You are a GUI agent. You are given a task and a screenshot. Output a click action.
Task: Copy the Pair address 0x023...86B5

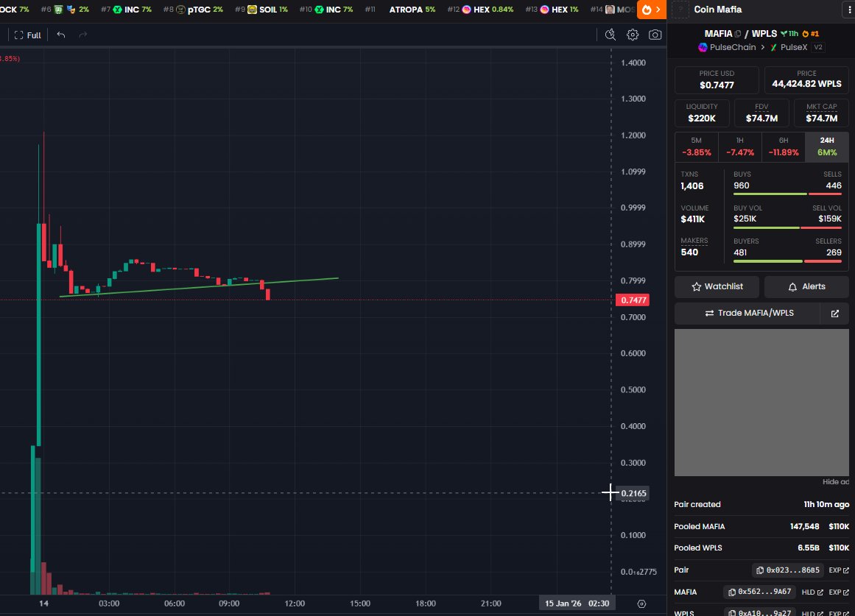[x=787, y=570]
